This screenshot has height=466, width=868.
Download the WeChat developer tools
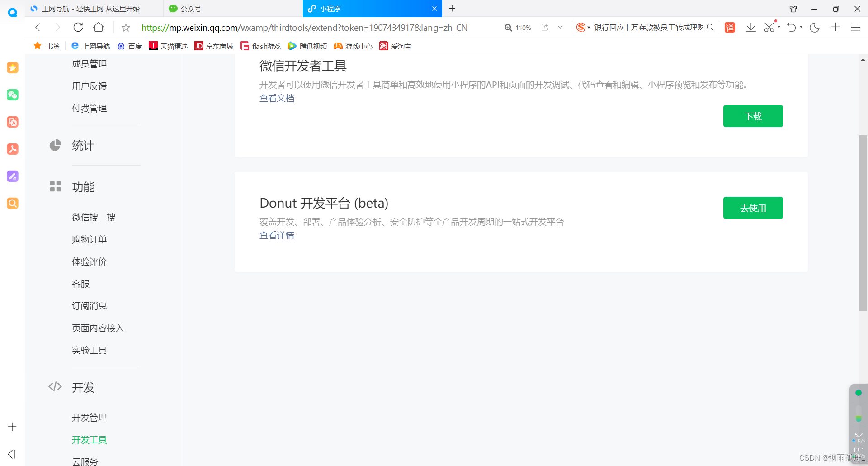coord(753,116)
